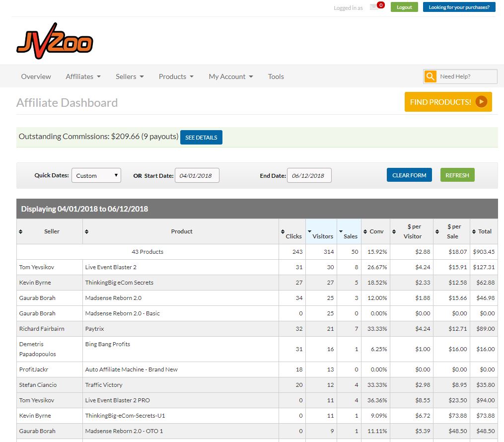Click the Seller column header label
This screenshot has width=504, height=442.
[x=52, y=231]
